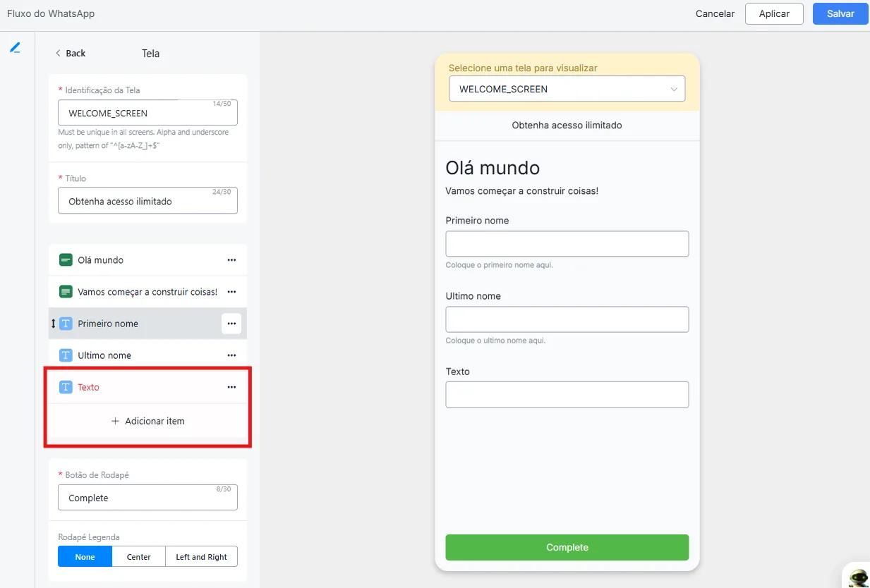
Task: Open the three-dot menu for Ultimo nome
Action: pos(231,355)
